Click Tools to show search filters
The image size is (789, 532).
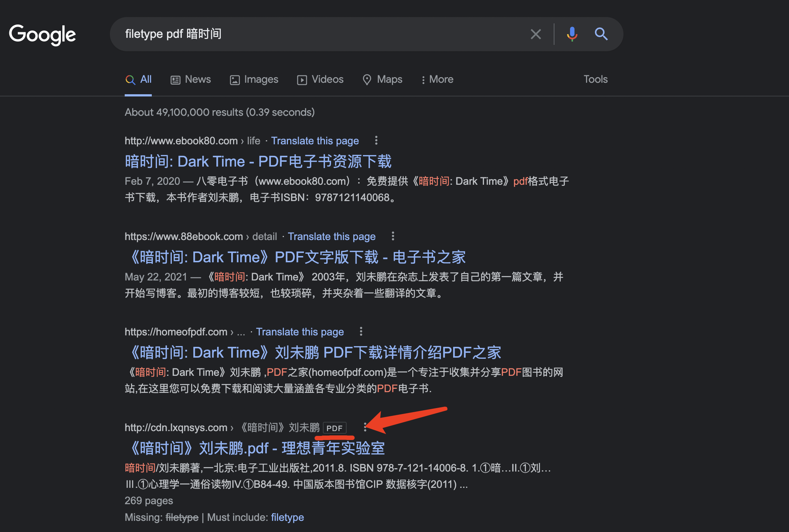(595, 79)
